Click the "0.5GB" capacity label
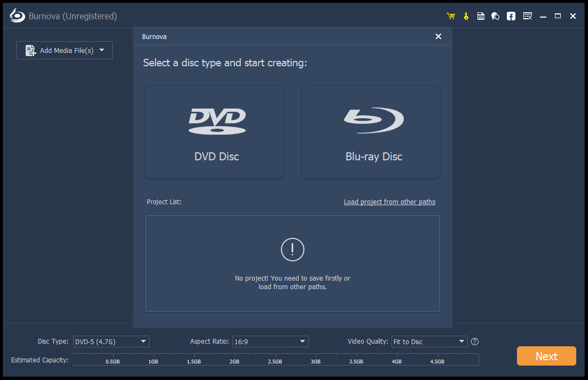The width and height of the screenshot is (588, 380). (113, 362)
